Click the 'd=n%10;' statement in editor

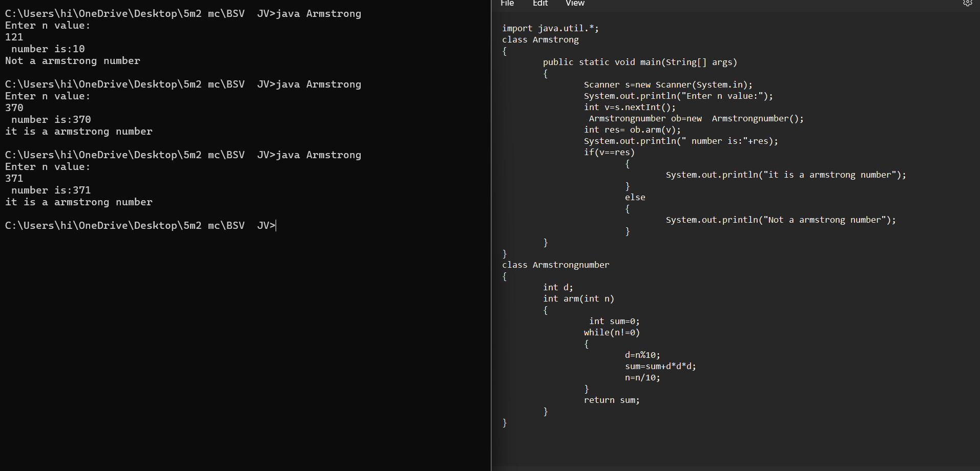point(642,355)
